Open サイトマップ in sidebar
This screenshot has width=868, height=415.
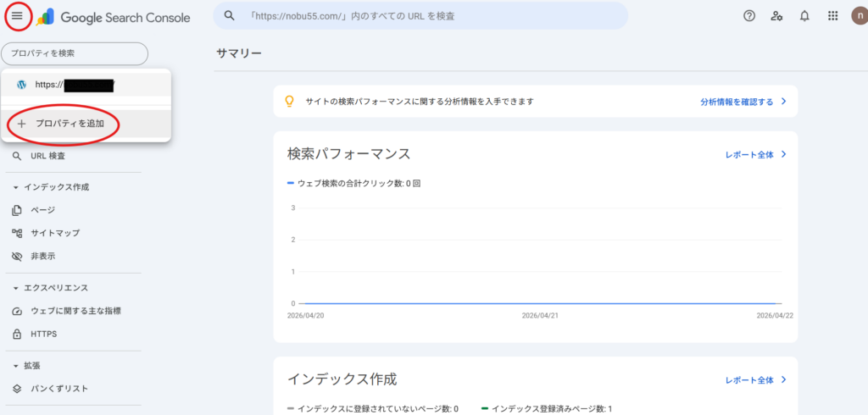54,233
